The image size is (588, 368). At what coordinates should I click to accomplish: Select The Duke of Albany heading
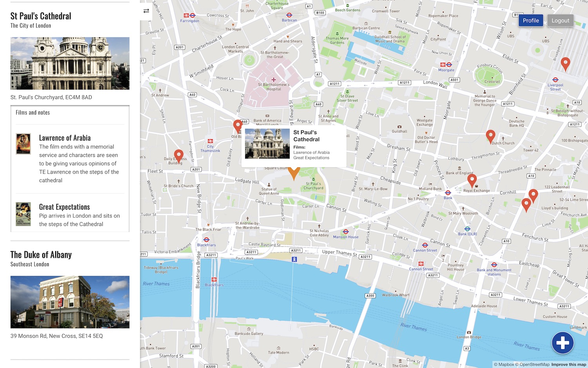41,255
